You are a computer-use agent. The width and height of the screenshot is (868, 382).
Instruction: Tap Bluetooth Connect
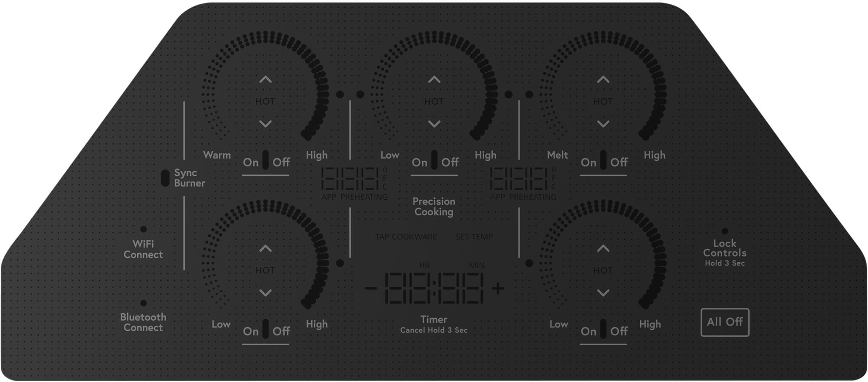click(x=143, y=322)
